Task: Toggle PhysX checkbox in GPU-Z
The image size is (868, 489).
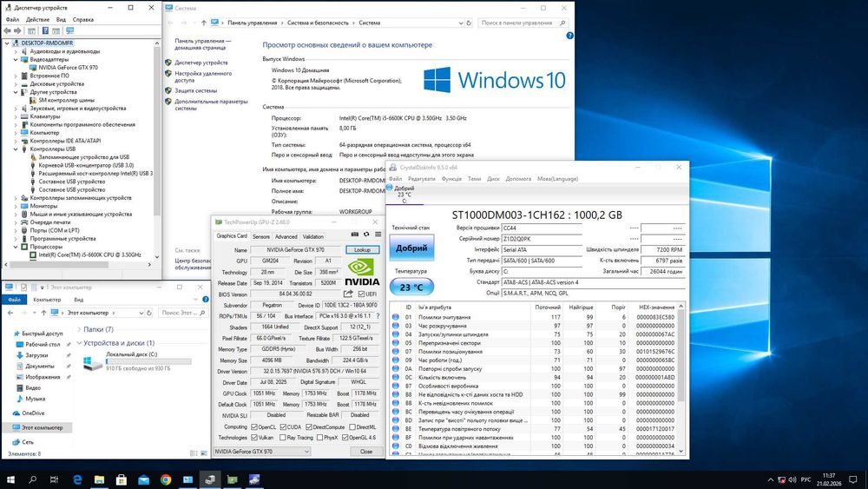Action: point(319,438)
